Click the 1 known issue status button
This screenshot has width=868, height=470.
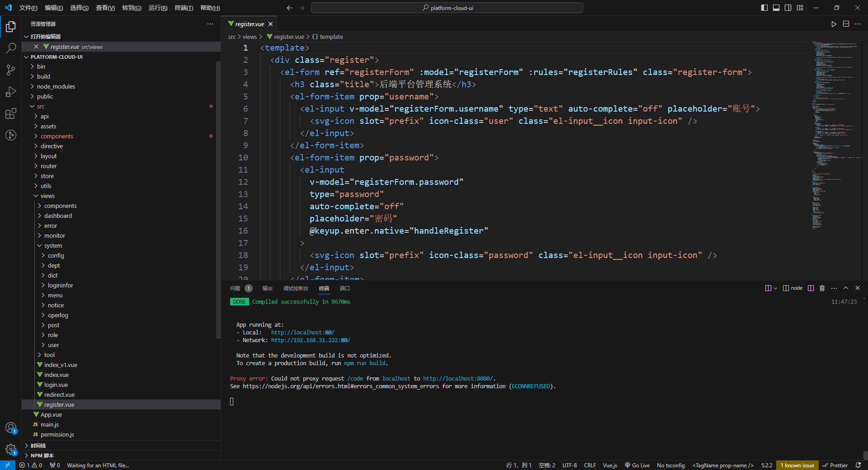[797, 465]
